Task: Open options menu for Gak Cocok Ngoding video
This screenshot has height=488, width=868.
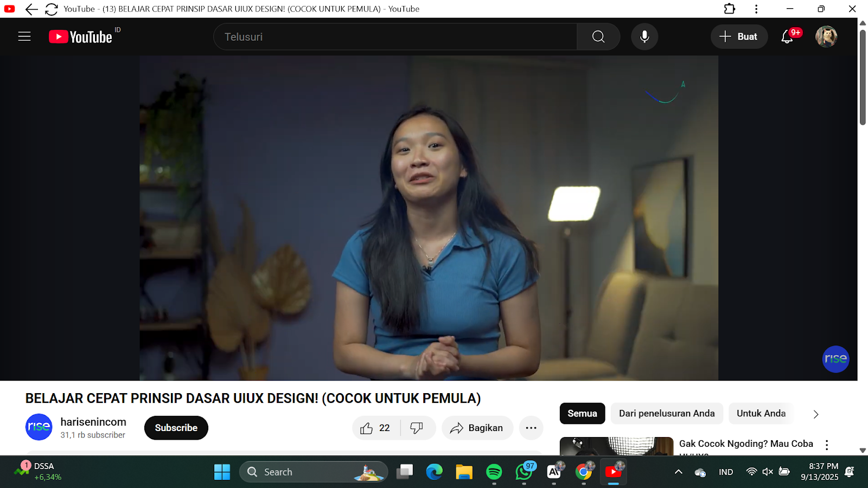Action: tap(827, 445)
